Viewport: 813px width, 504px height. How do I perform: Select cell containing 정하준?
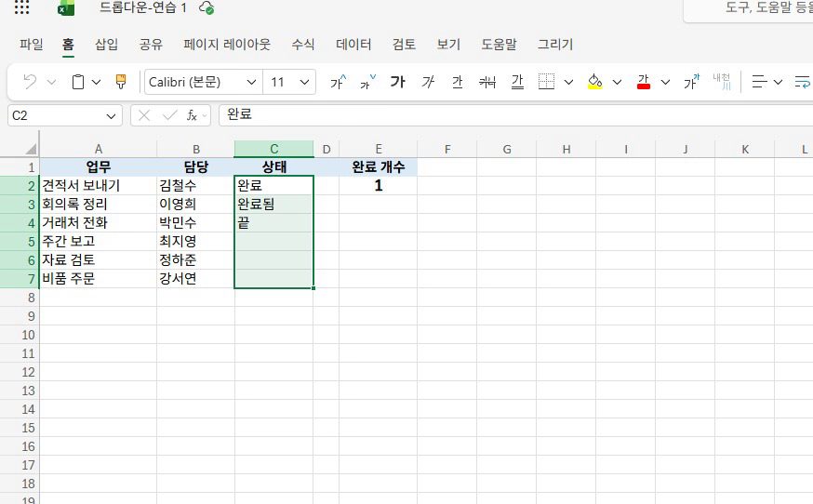coord(195,260)
